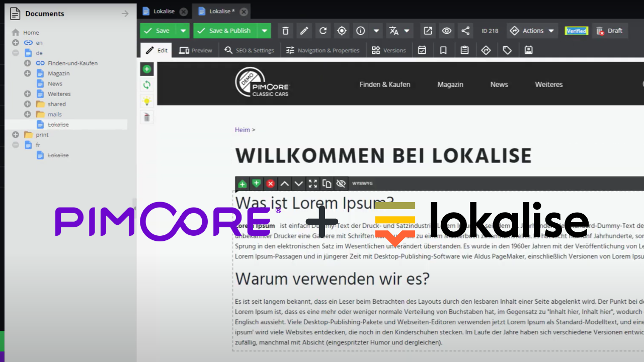Click the grey trash icon beside page

146,117
